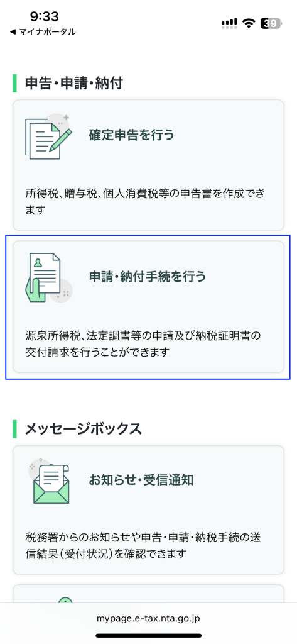Tap the cellular signal bars icon
The width and height of the screenshot is (297, 644).
pyautogui.click(x=229, y=24)
